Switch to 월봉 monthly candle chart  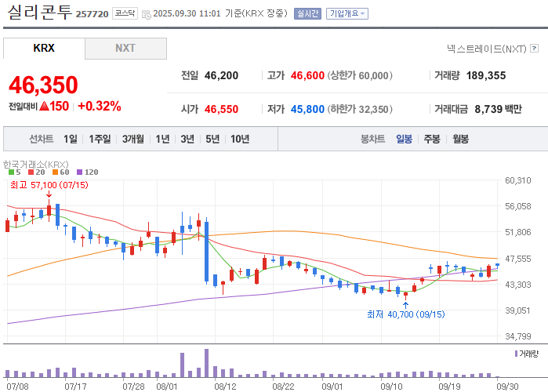[x=461, y=139]
